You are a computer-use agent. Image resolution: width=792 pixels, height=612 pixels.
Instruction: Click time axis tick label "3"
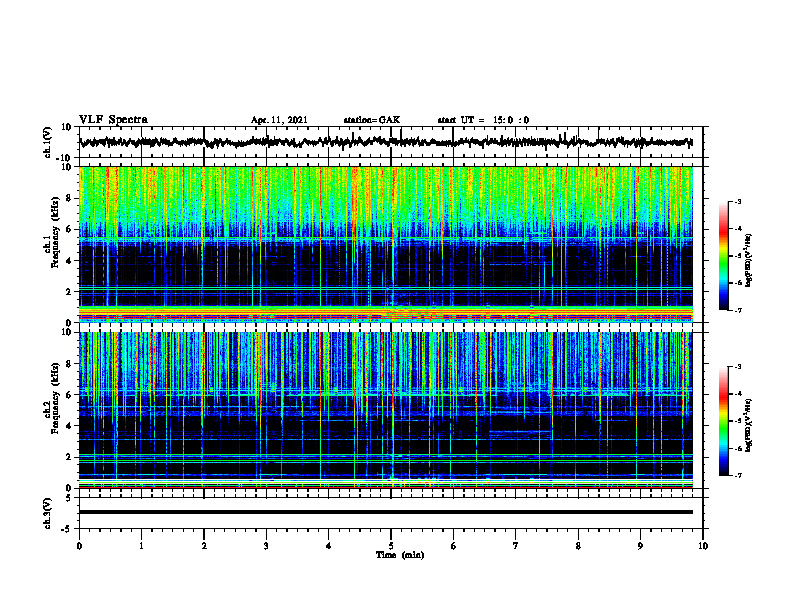pyautogui.click(x=266, y=546)
